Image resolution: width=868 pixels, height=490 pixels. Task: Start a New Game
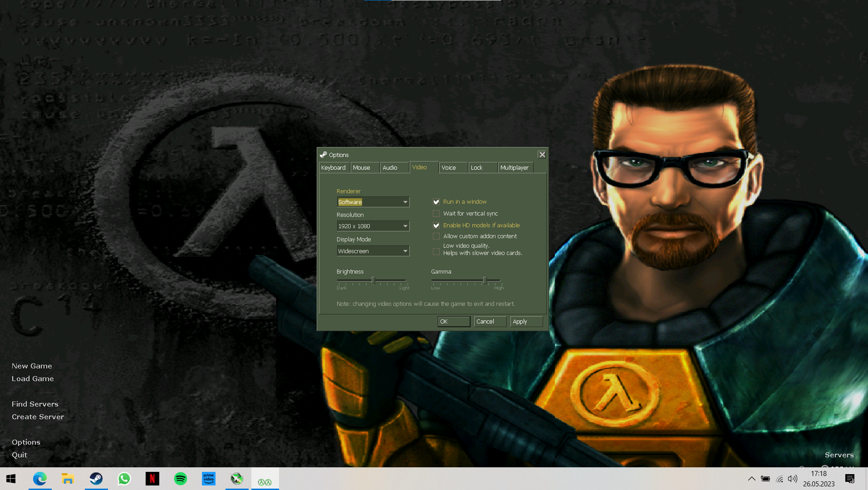point(32,366)
